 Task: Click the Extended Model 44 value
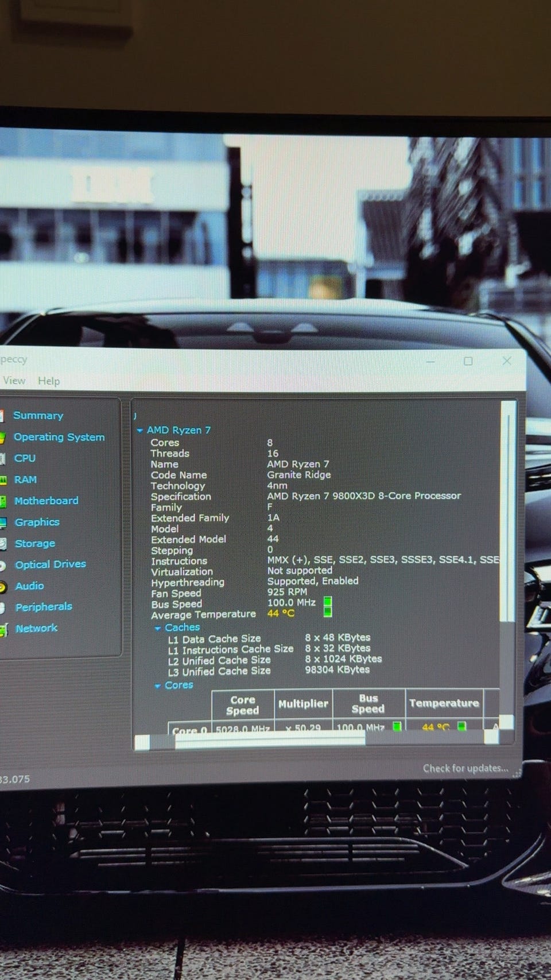pos(273,539)
